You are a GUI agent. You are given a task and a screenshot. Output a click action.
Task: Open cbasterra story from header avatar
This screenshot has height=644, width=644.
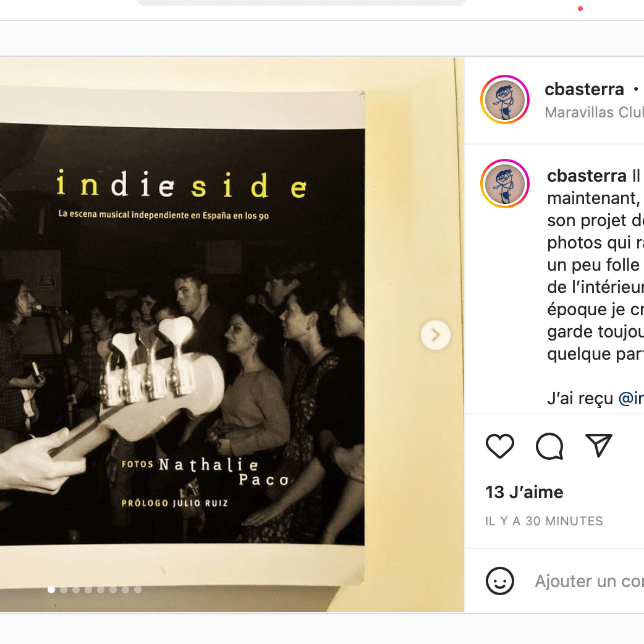(505, 100)
